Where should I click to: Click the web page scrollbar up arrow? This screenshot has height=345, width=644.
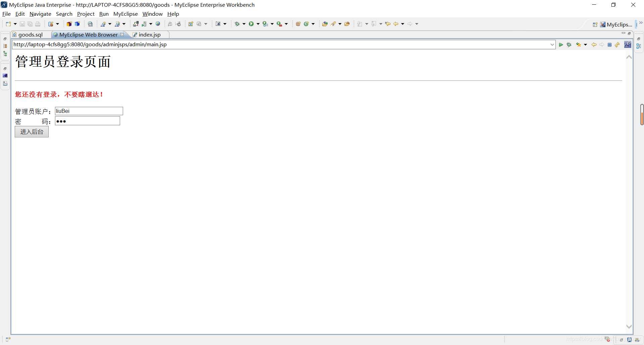[629, 57]
